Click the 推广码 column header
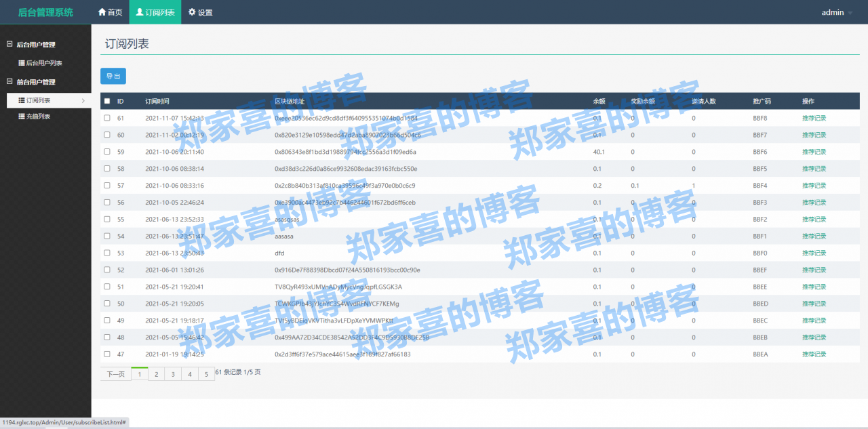 (762, 101)
